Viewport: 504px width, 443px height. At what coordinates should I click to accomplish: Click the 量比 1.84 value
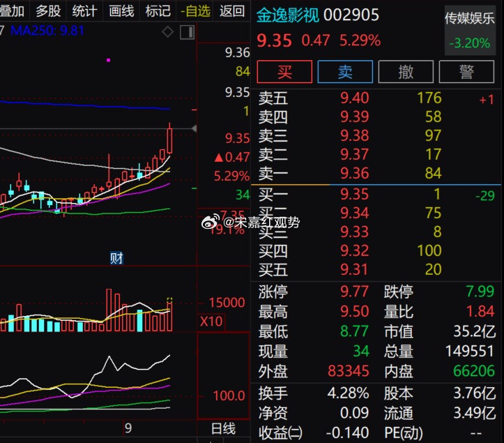tap(480, 311)
